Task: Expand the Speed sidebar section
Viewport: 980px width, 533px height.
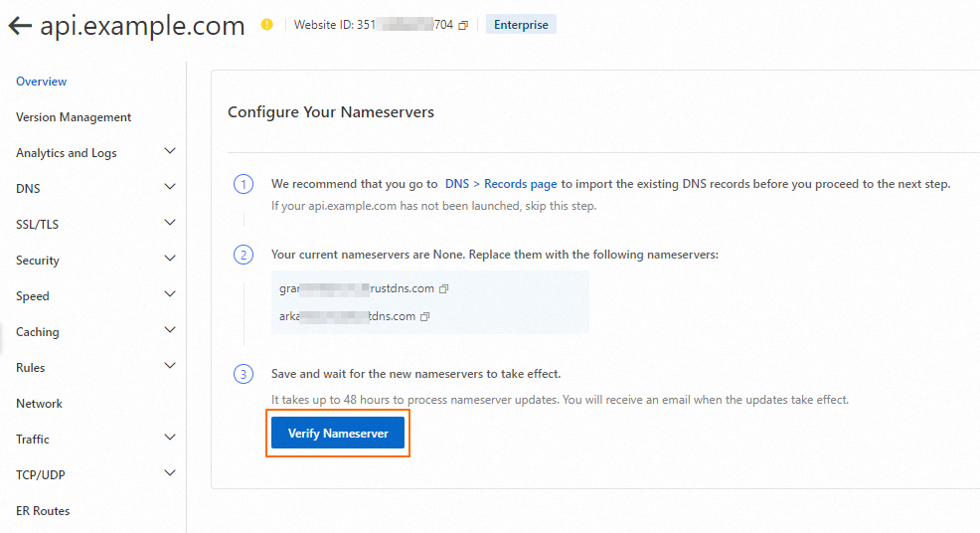Action: [x=170, y=295]
